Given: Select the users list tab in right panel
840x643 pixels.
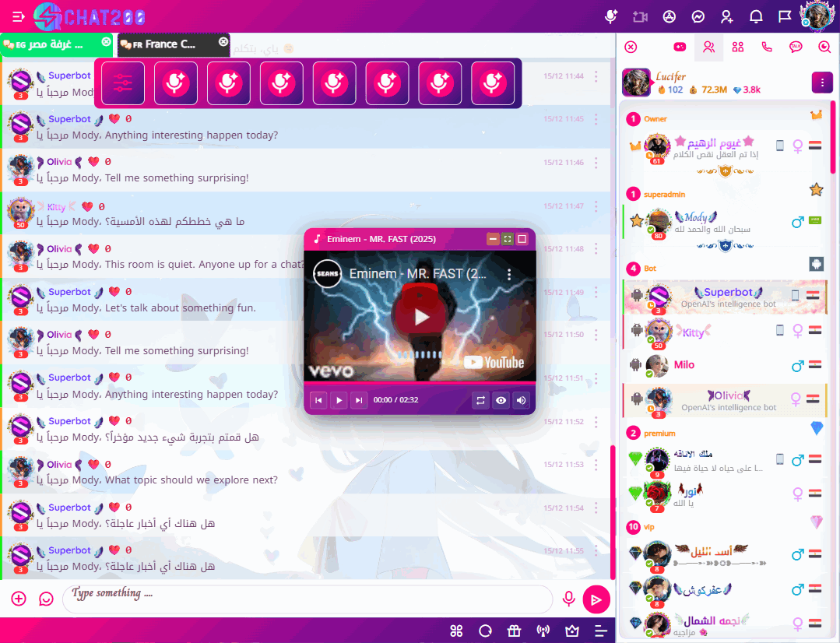Looking at the screenshot, I should click(x=708, y=47).
